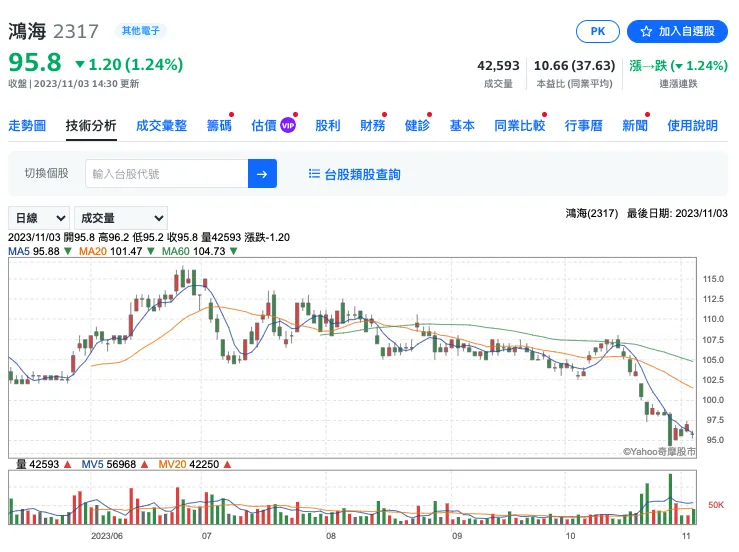739x552 pixels.
Task: Open the 走勢圖 tab
Action: (27, 125)
